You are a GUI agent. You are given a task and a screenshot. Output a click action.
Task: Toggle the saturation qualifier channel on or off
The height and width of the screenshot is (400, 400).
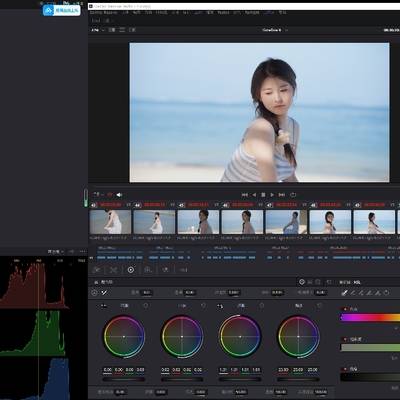point(345,339)
